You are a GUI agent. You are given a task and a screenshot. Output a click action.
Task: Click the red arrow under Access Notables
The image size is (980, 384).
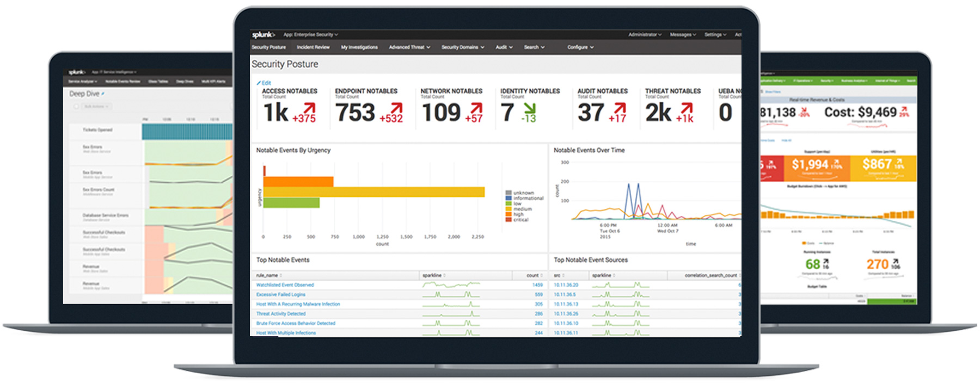(309, 108)
